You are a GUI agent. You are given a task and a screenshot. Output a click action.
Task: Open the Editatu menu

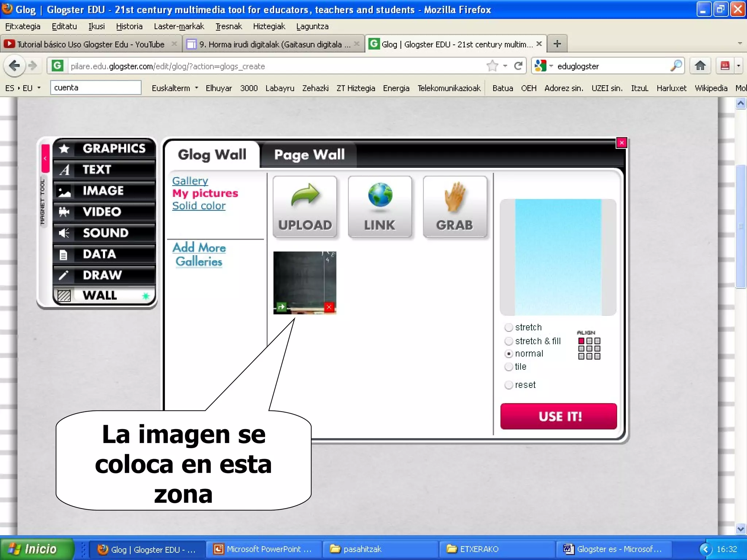pos(64,26)
